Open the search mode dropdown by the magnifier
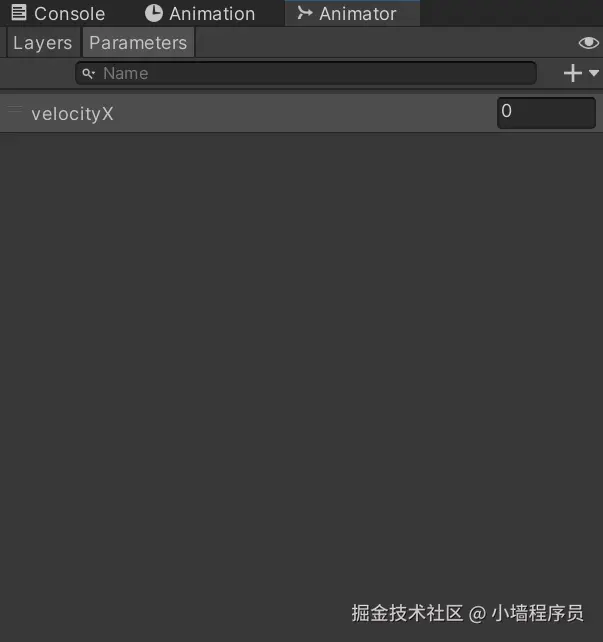The height and width of the screenshot is (642, 603). coord(93,74)
